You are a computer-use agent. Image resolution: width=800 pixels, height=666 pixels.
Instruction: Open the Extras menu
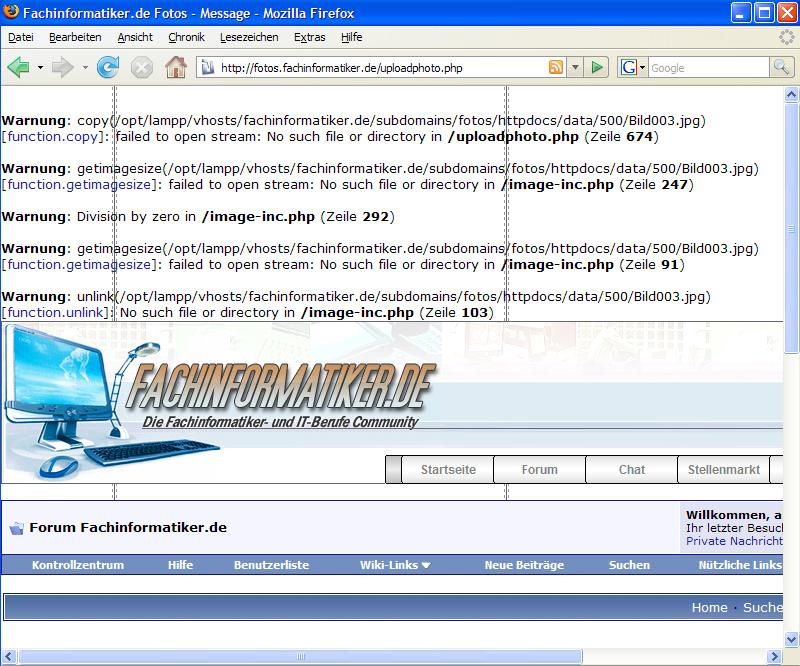(310, 37)
